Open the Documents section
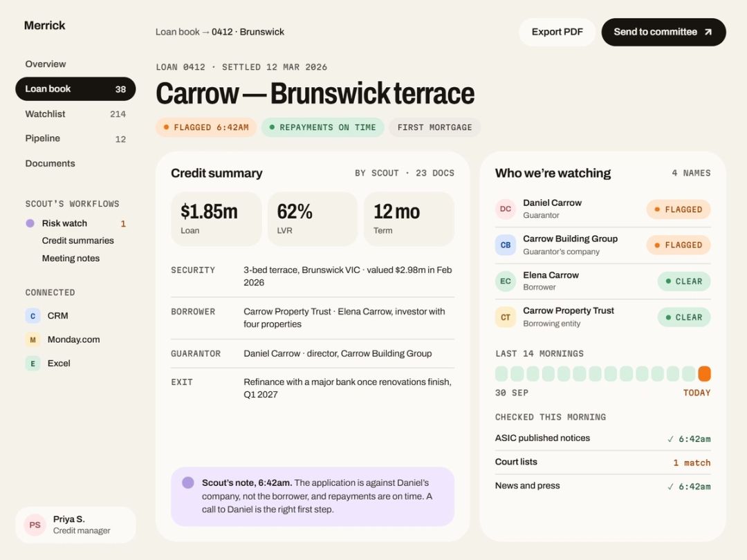Viewport: 747px width, 560px height. pyautogui.click(x=50, y=163)
